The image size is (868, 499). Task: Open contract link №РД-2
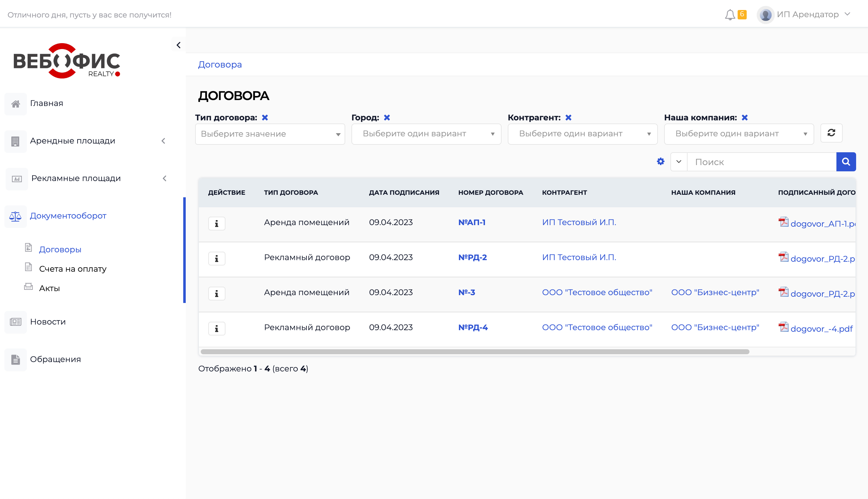[473, 257]
